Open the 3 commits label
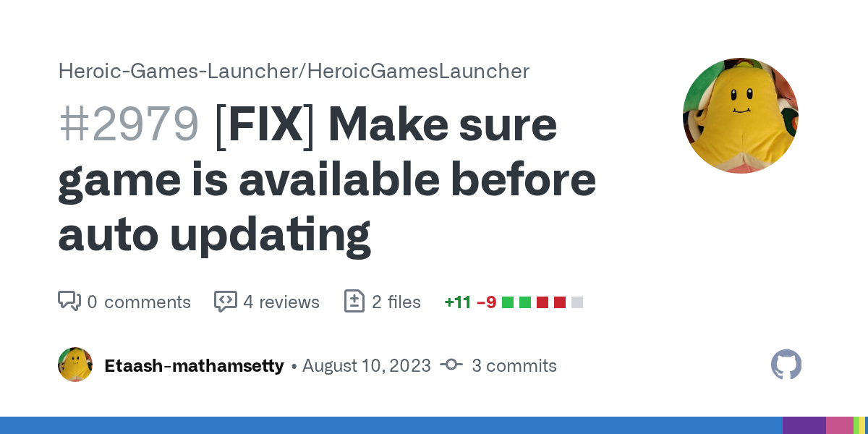This screenshot has height=434, width=868. (514, 366)
